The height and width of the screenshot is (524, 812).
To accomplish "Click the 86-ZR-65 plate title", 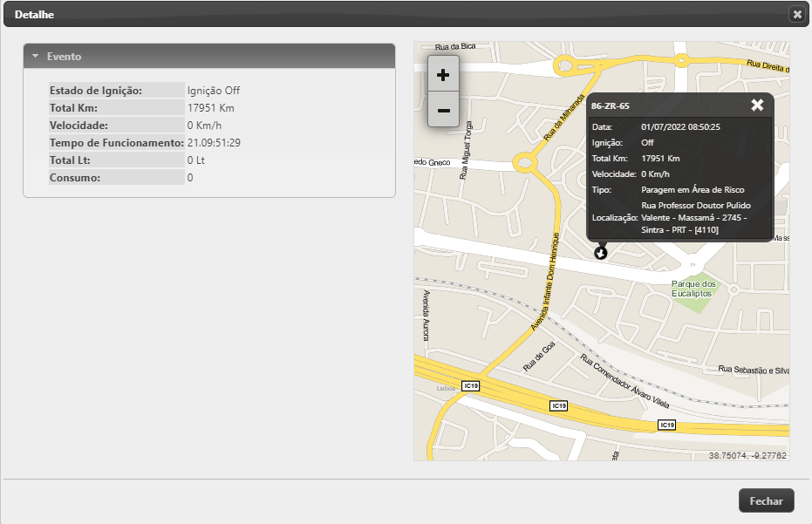I will pos(610,105).
